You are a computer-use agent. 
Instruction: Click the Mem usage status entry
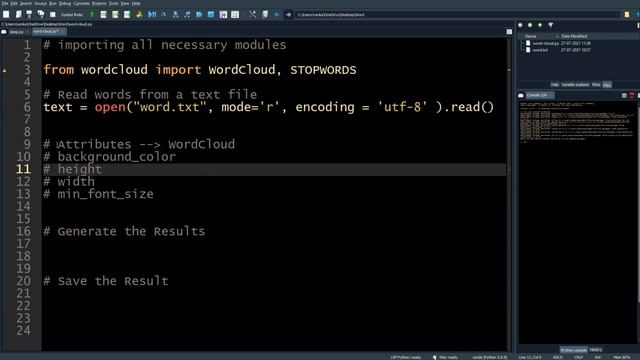coord(622,357)
